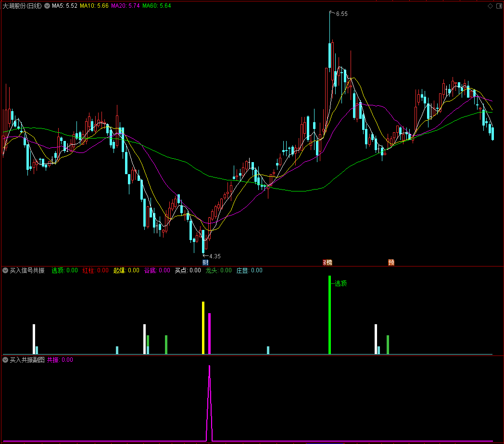The image size is (504, 444).
Task: Open the main chart indicator dropdown arrow
Action: 47,6
